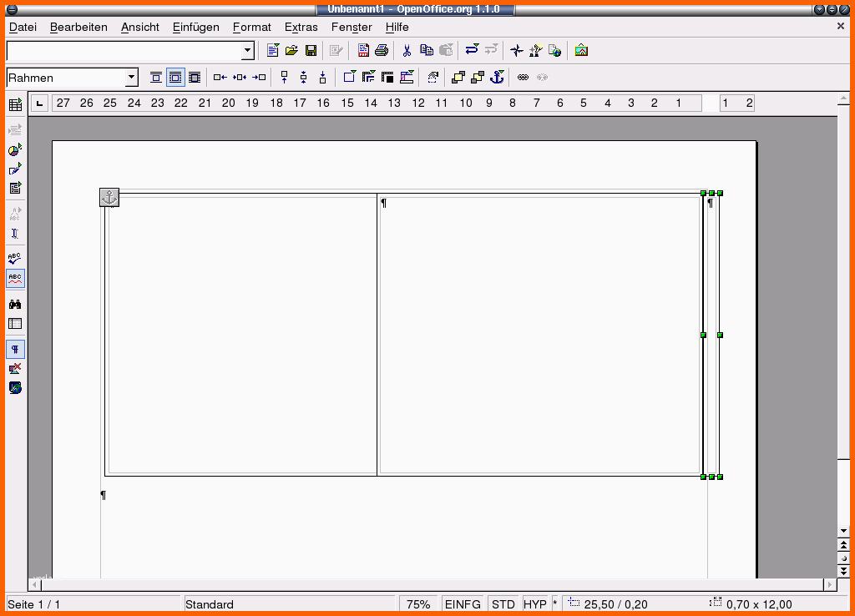Align frame to top
The height and width of the screenshot is (616, 855).
tap(284, 78)
